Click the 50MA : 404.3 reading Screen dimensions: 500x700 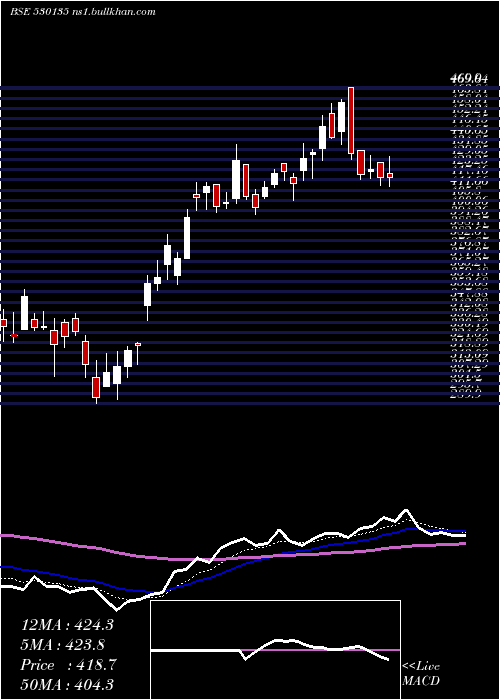point(67,684)
